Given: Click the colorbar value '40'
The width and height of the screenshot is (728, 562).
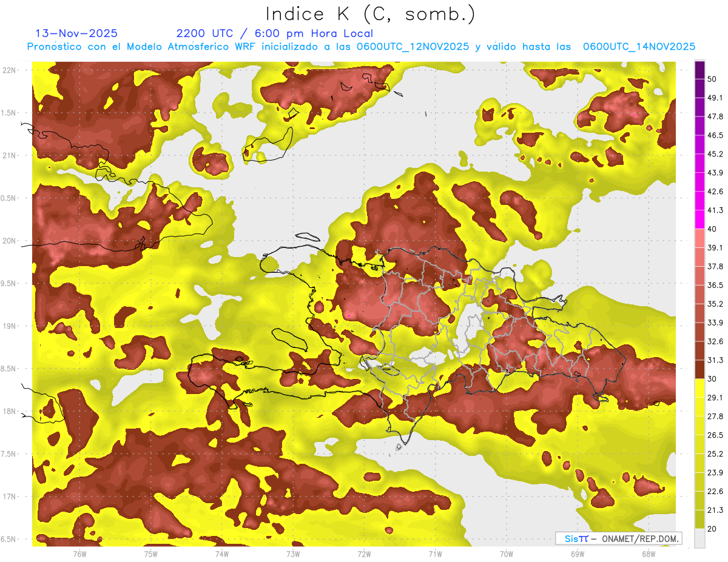Looking at the screenshot, I should (712, 229).
